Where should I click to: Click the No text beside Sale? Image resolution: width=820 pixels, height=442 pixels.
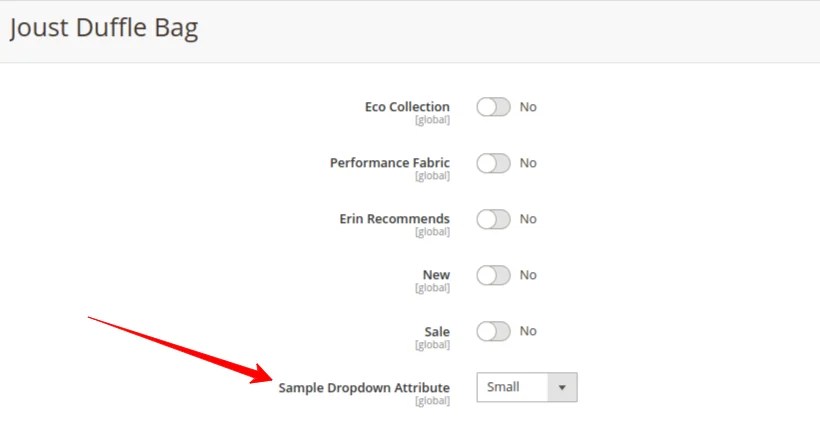click(528, 331)
